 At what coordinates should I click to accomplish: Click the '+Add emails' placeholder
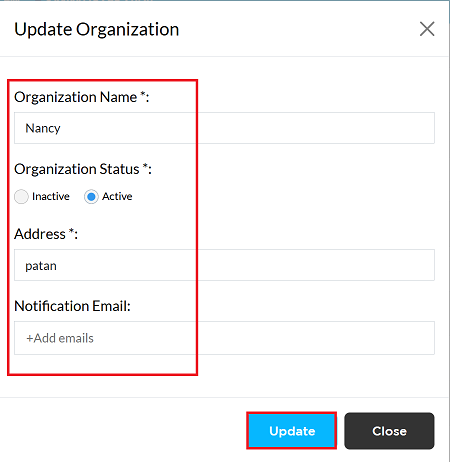click(60, 338)
